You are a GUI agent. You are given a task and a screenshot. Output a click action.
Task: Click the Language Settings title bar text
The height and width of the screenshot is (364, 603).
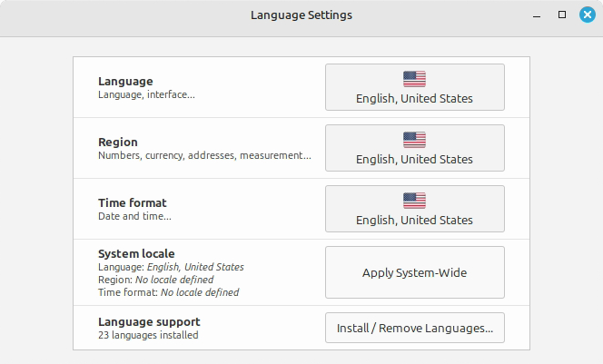point(301,15)
